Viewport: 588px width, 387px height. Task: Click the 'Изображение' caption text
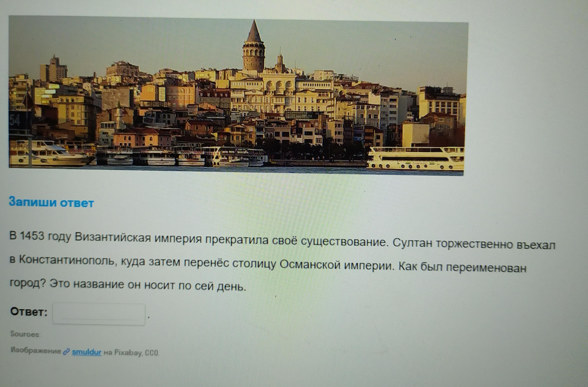click(36, 350)
